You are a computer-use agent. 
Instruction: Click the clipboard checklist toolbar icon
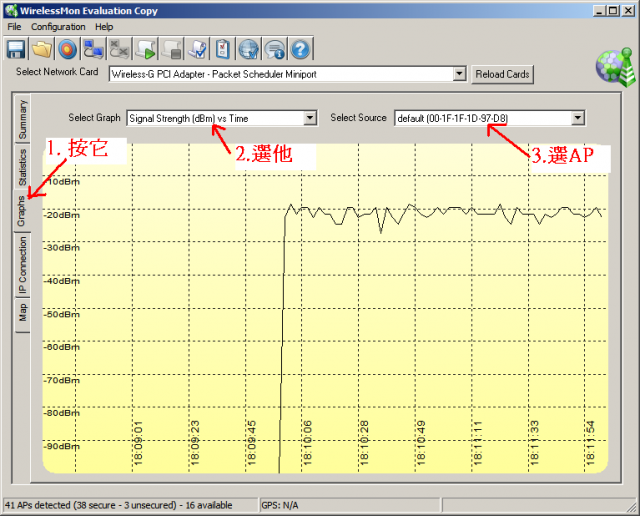223,49
